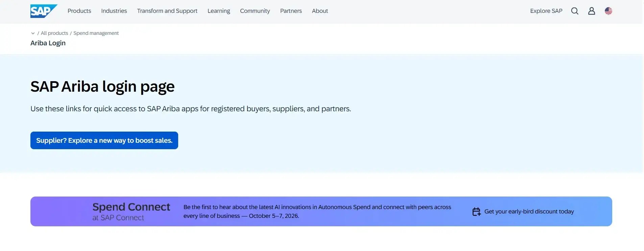Image resolution: width=644 pixels, height=251 pixels.
Task: Expand the breadcrumb chevron before All products
Action: 33,33
